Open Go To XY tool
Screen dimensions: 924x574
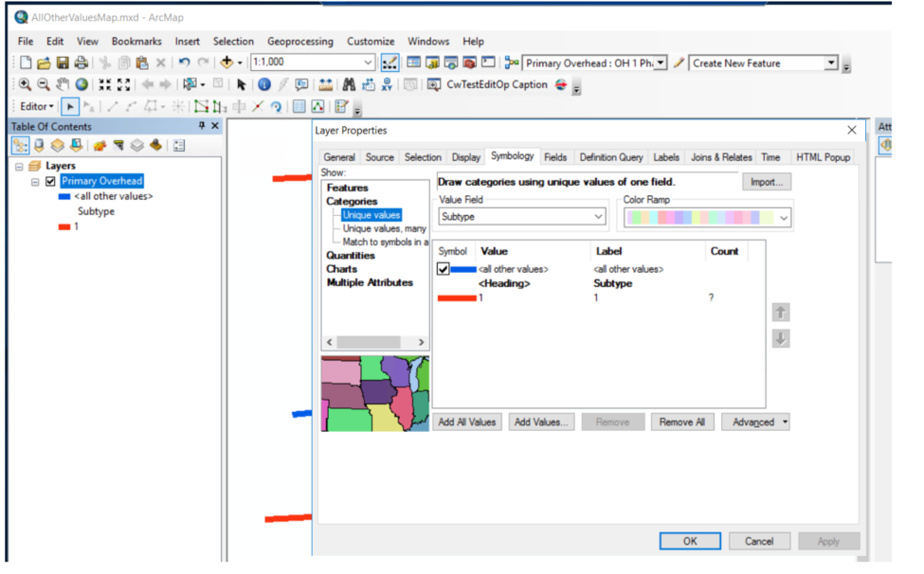[387, 85]
